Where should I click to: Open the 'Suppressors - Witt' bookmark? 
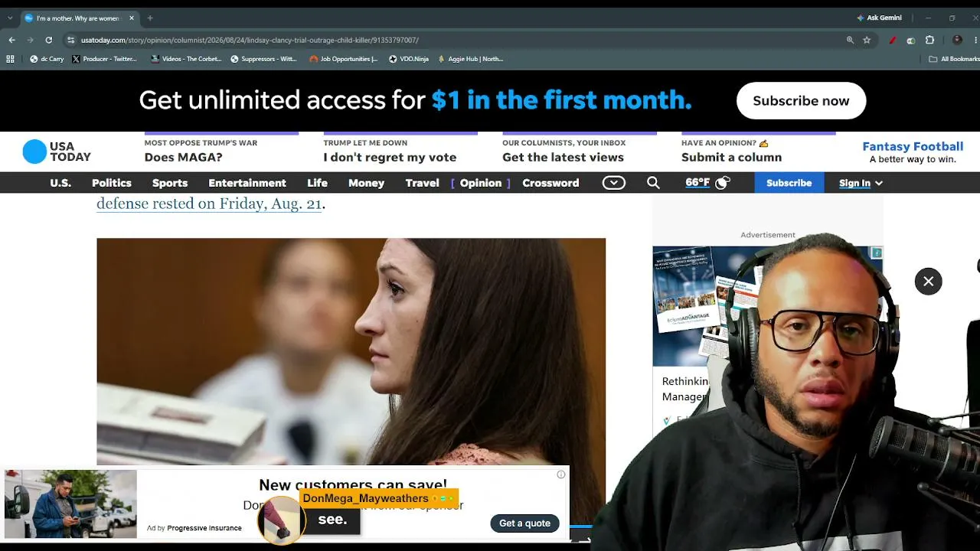(x=264, y=59)
